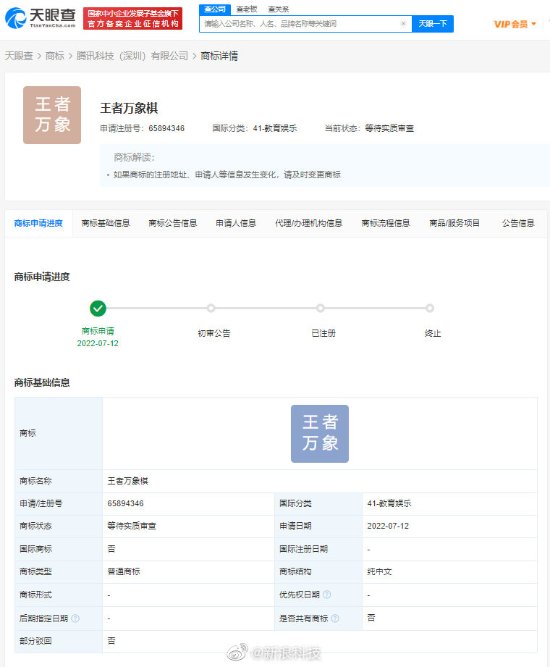This screenshot has width=550, height=667.
Task: Select the 查老板 search tab
Action: [247, 9]
